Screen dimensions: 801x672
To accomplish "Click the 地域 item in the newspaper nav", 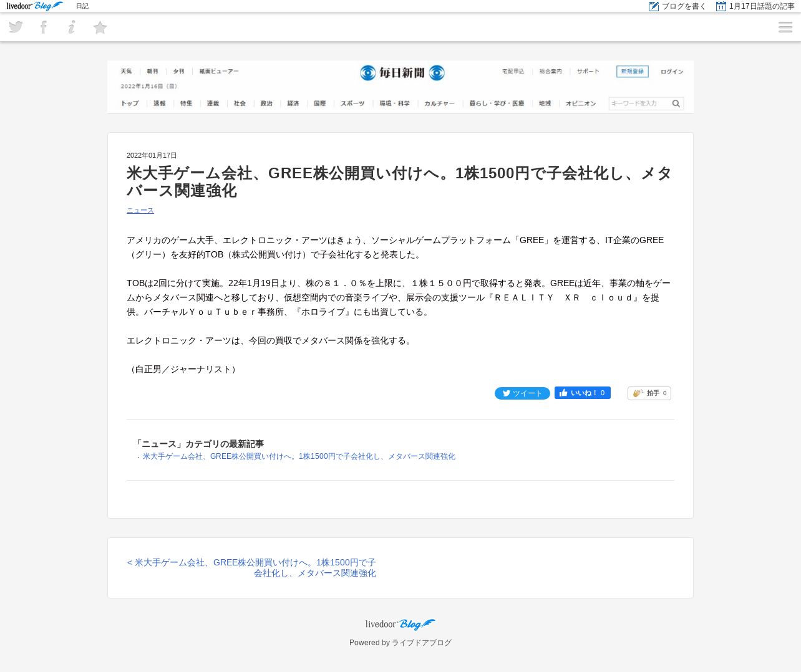I will pyautogui.click(x=545, y=103).
